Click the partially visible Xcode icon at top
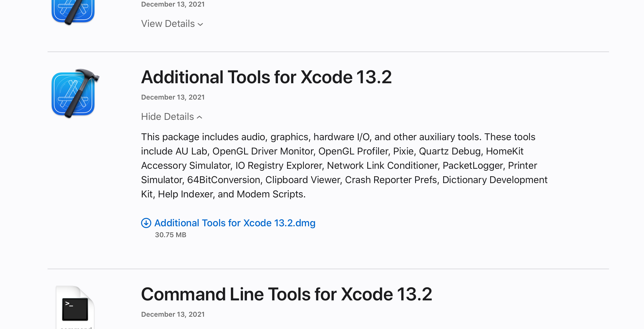The height and width of the screenshot is (329, 644). point(73,12)
